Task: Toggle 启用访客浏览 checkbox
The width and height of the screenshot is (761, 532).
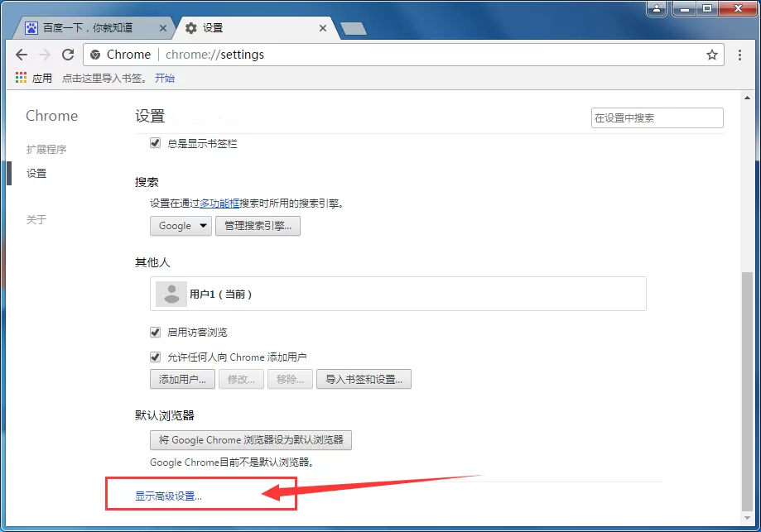Action: click(156, 333)
